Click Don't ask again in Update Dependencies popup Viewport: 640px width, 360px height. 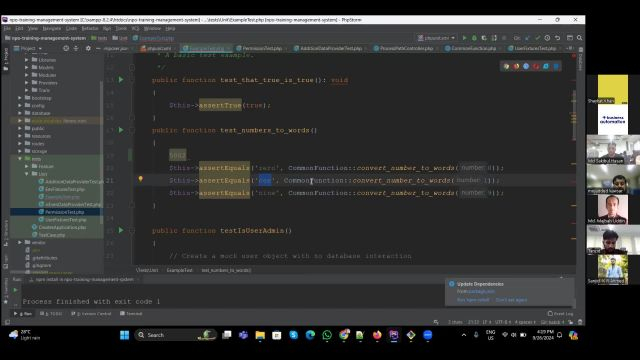(x=511, y=300)
